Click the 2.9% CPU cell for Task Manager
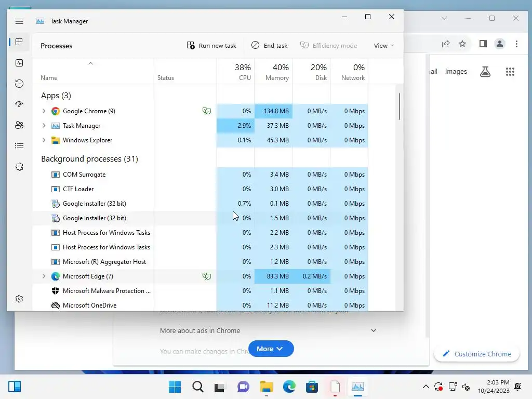This screenshot has height=399, width=532. point(235,126)
